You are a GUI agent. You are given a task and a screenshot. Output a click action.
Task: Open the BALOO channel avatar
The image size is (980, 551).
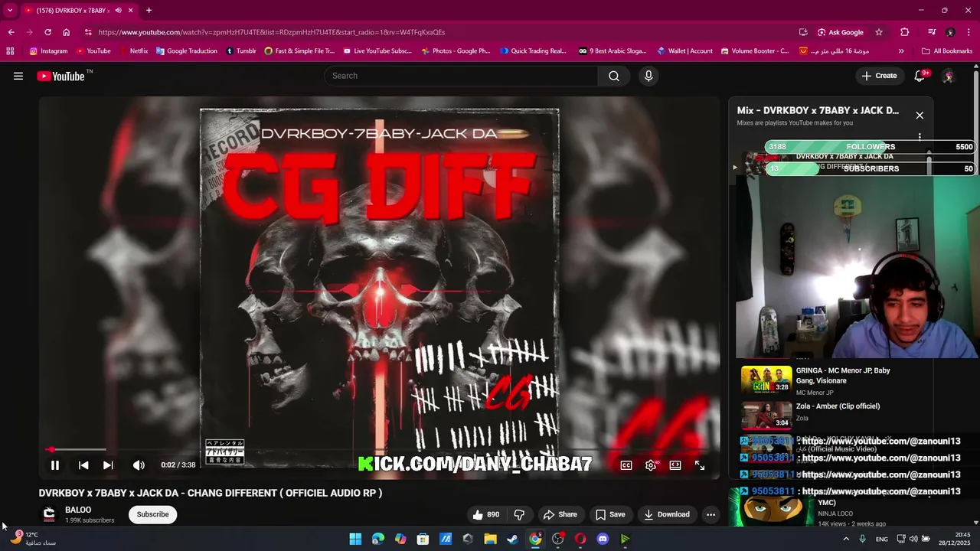coord(49,514)
